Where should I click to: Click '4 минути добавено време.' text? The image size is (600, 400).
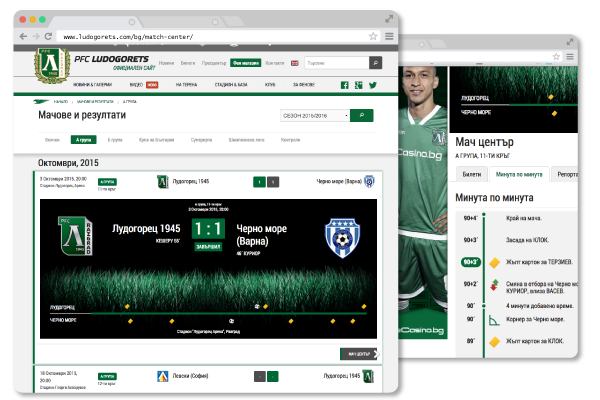coord(540,306)
